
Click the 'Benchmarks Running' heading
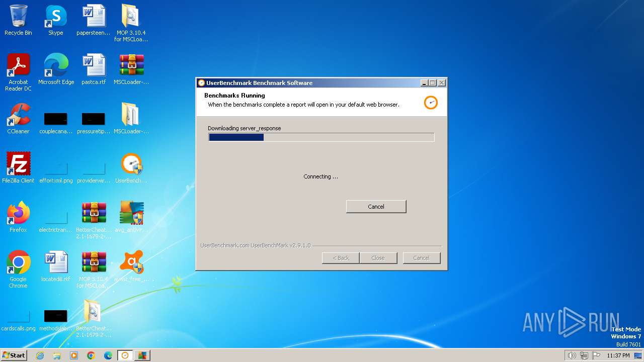click(234, 96)
